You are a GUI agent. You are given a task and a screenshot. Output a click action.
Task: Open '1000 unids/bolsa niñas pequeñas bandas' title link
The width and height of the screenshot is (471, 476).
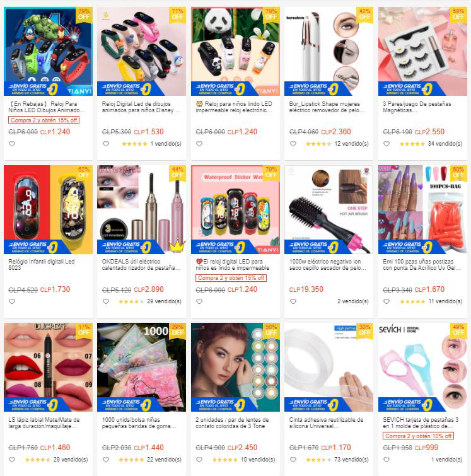pos(139,423)
